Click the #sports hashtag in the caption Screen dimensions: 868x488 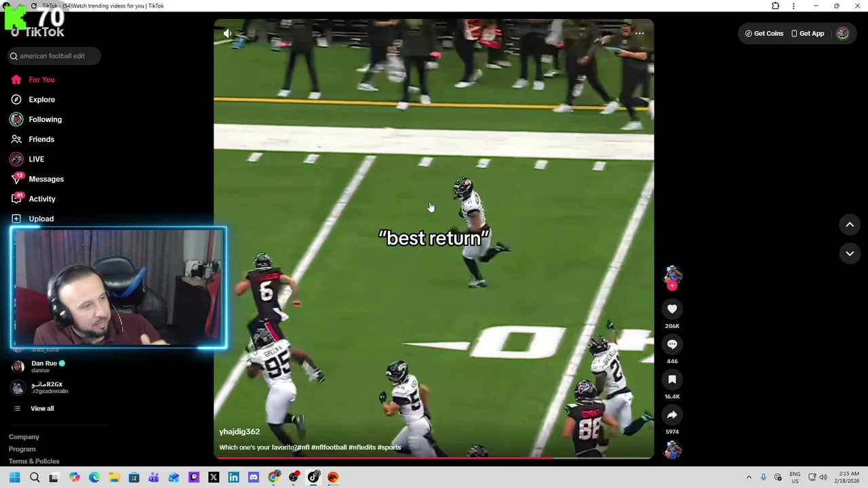click(x=389, y=447)
